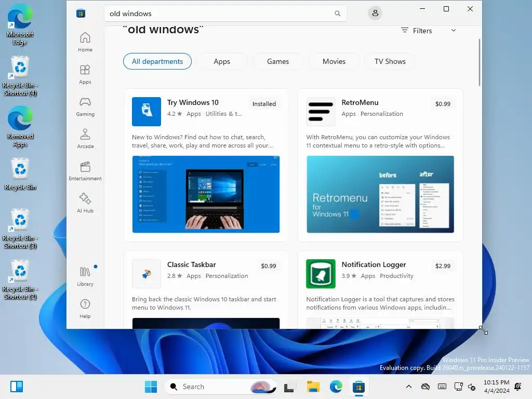532x399 pixels.
Task: Select the TV Shows filter tab
Action: (390, 61)
